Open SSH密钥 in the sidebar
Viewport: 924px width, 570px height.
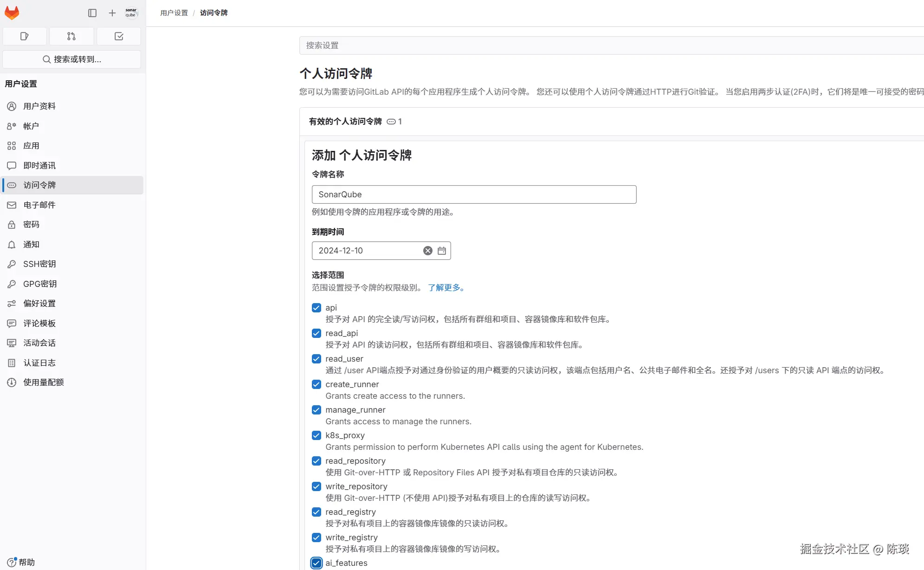[39, 264]
